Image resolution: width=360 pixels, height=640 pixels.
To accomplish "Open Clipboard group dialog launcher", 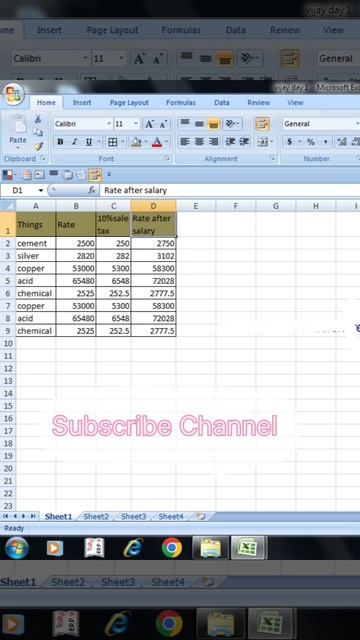I will (x=42, y=158).
